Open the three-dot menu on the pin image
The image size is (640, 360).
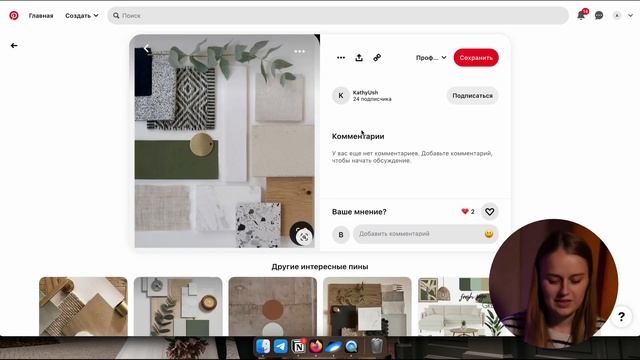300,51
